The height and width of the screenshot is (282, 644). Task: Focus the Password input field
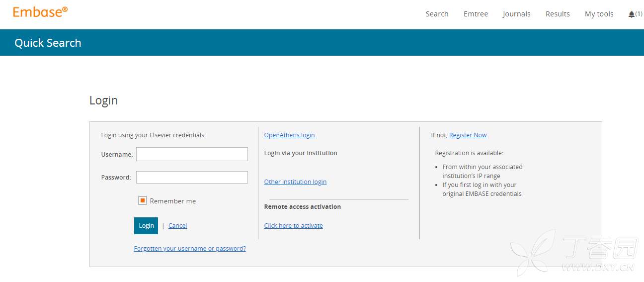192,177
